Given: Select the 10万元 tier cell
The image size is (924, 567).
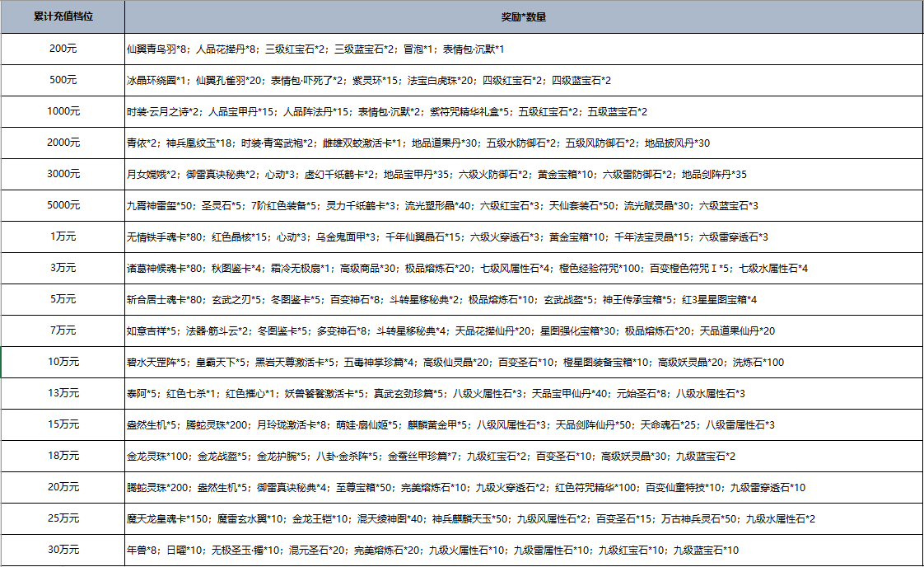Looking at the screenshot, I should pyautogui.click(x=63, y=362).
